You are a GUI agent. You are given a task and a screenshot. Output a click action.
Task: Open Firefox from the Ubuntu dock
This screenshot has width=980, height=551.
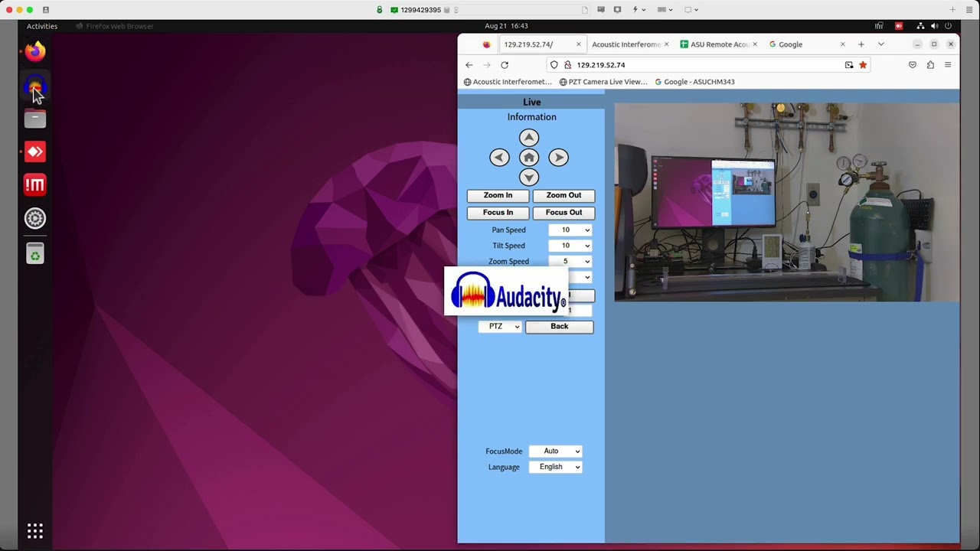click(34, 52)
